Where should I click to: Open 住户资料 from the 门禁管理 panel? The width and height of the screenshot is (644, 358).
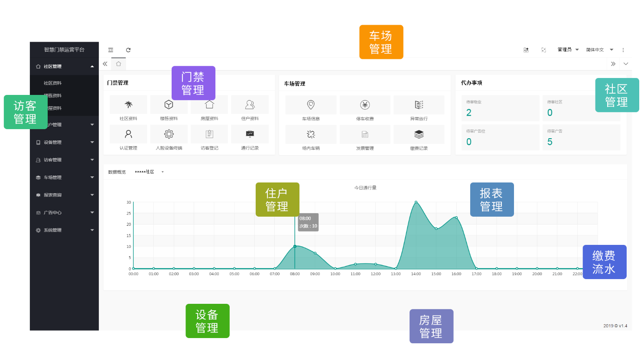tap(250, 105)
